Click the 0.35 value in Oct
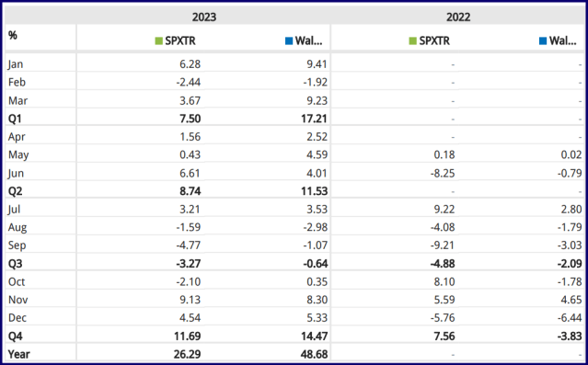 (317, 281)
